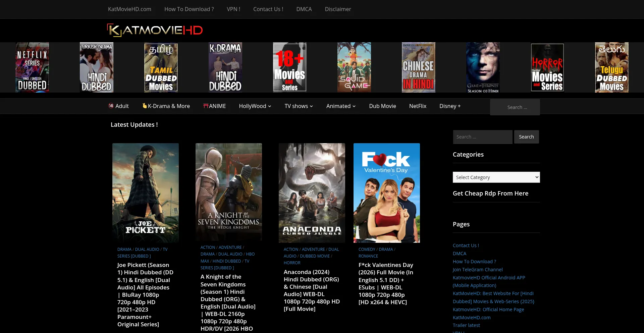
Task: Open KatMovieHD: Best Website For Hindi Dubbed link
Action: 493,297
